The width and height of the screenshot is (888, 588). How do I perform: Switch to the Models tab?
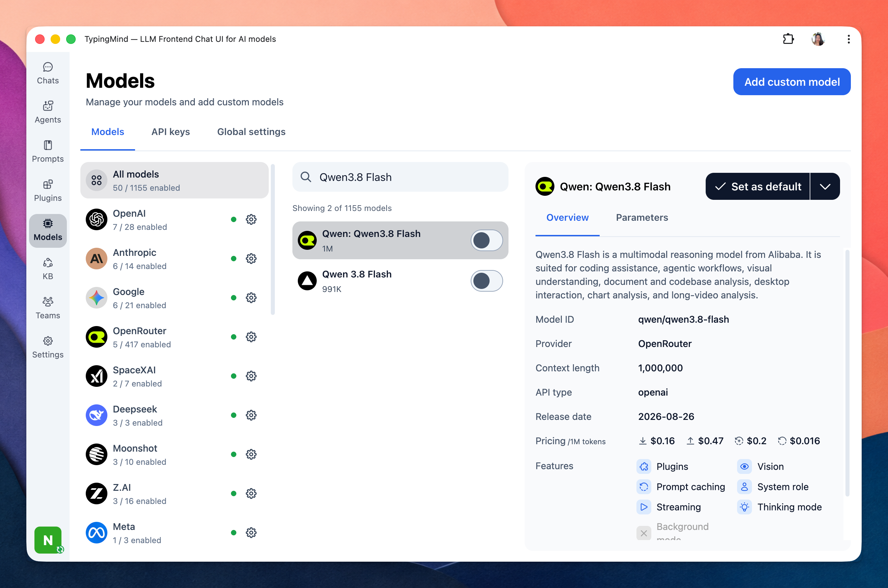click(x=108, y=132)
